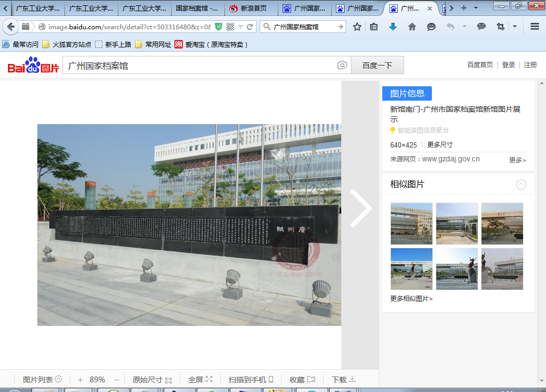Zoom in with the plus button
The image size is (546, 392).
point(80,380)
